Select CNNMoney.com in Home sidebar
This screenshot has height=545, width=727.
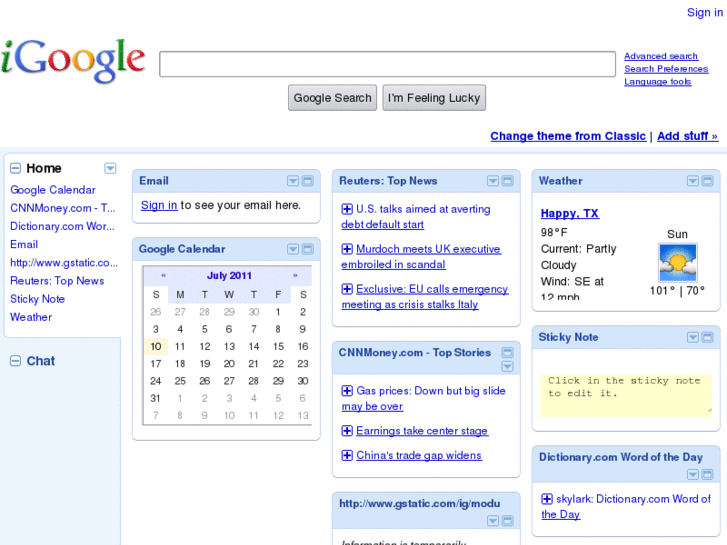pos(63,208)
